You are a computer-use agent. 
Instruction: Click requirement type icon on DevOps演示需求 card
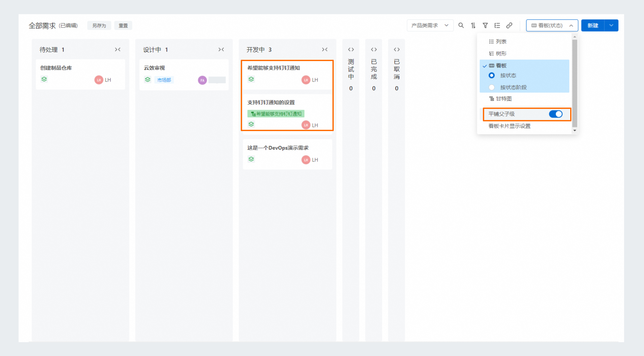(x=251, y=159)
